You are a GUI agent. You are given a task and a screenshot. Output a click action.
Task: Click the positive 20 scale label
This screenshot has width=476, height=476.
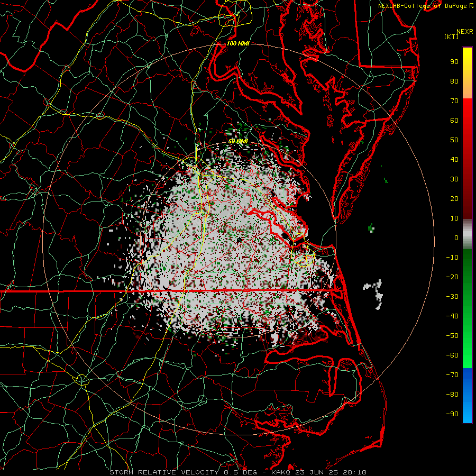coord(454,199)
